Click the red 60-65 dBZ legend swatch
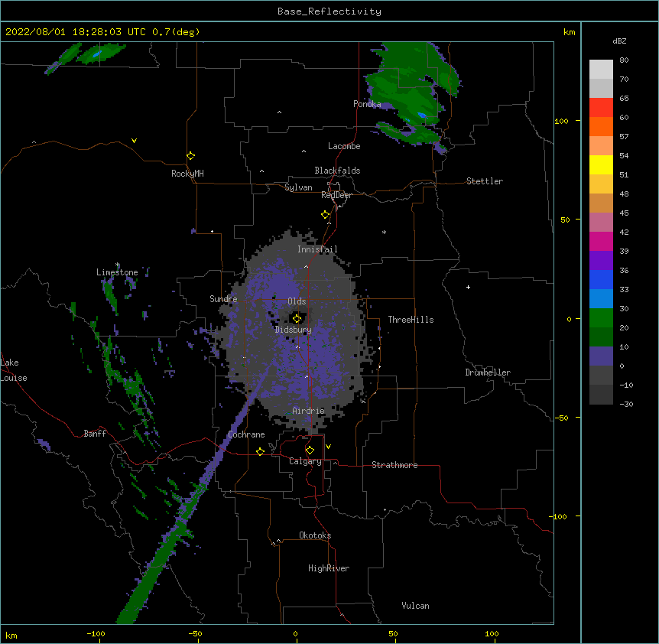This screenshot has width=659, height=644. tap(601, 108)
